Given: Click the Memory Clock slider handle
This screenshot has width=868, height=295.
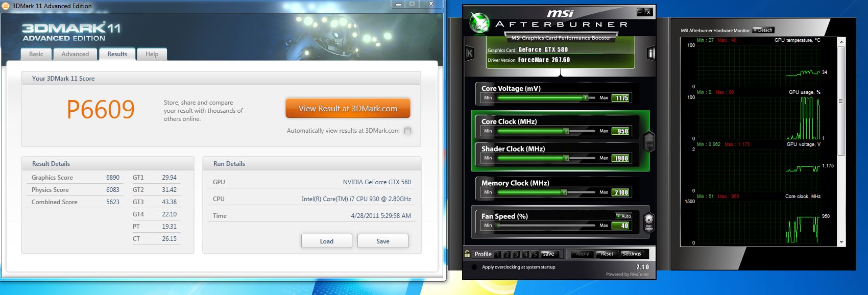Looking at the screenshot, I should pos(564,192).
